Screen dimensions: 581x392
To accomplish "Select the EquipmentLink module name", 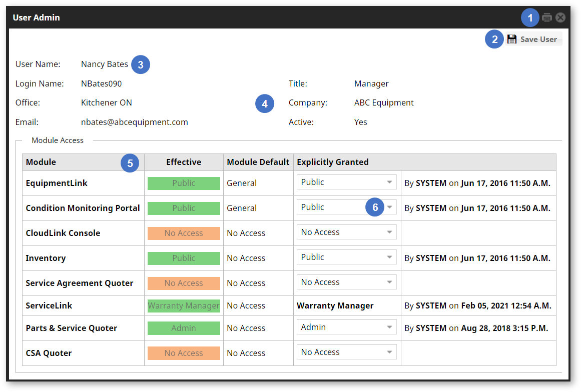I will pyautogui.click(x=57, y=183).
